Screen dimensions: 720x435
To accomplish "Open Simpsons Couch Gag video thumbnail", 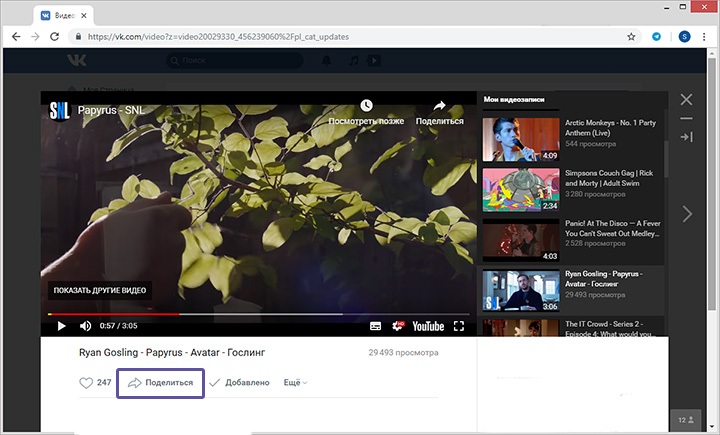I will [521, 190].
